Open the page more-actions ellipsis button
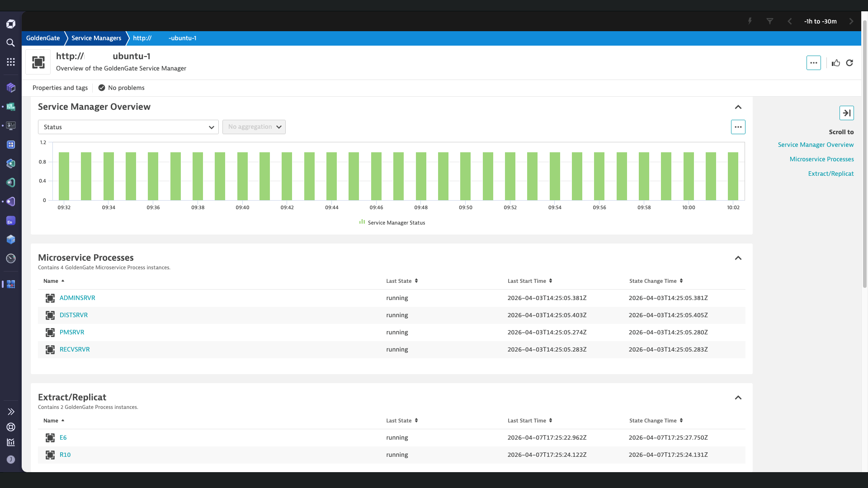Image resolution: width=868 pixels, height=488 pixels. tap(813, 63)
